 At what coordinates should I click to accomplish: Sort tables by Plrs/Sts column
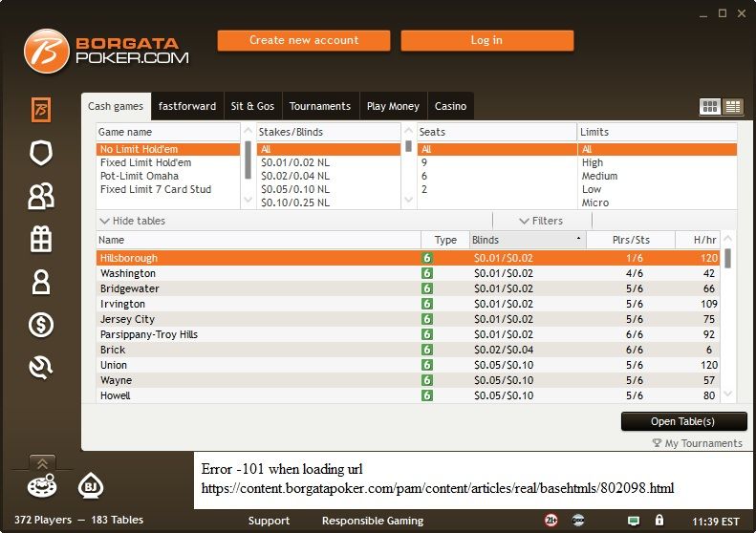pos(631,240)
